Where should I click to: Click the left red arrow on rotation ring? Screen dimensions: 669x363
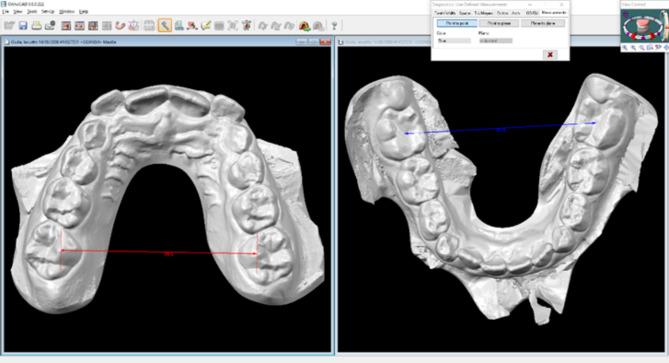pyautogui.click(x=634, y=36)
